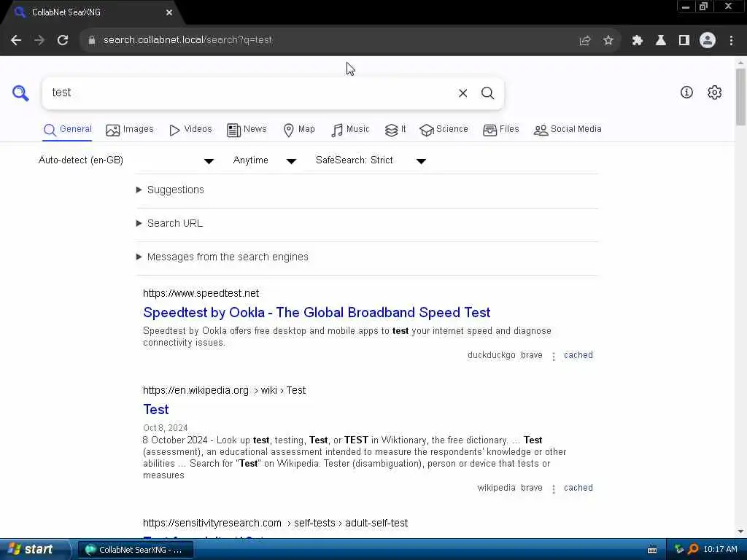Image resolution: width=747 pixels, height=560 pixels.
Task: Click the network tray icon
Action: point(679,550)
